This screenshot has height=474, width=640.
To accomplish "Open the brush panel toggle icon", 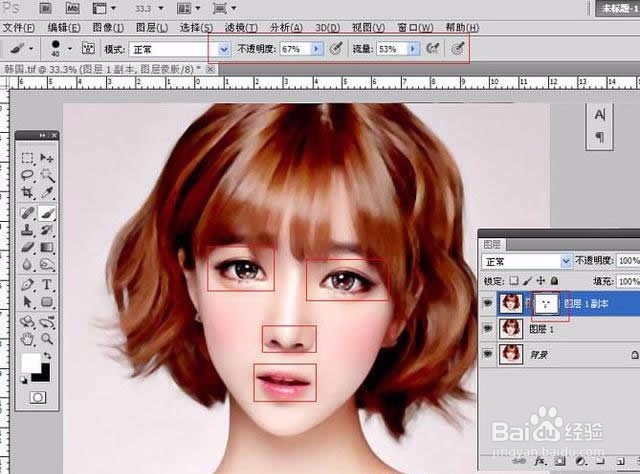I will click(x=88, y=49).
